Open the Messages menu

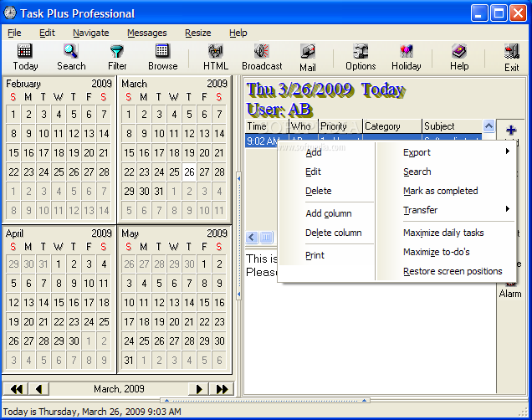tap(147, 33)
